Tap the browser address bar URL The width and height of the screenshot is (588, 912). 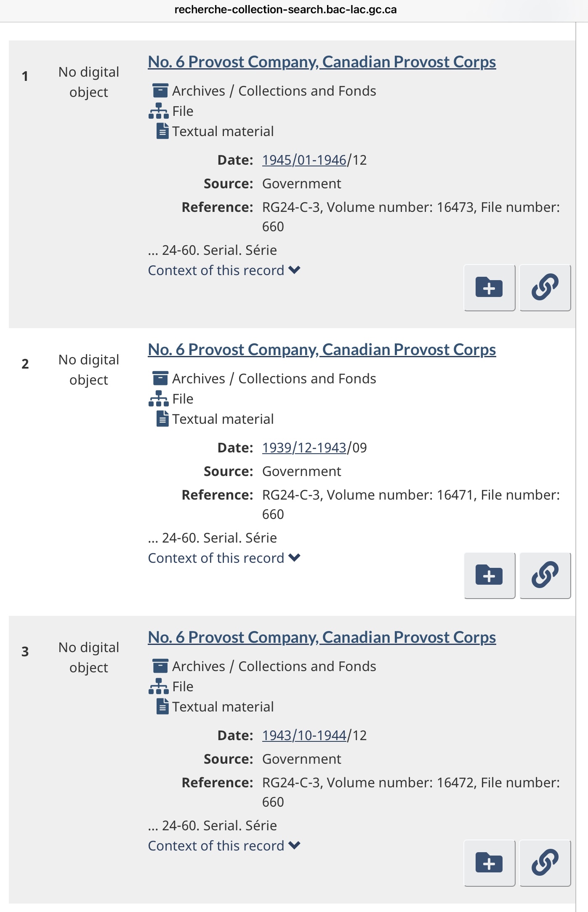[285, 10]
